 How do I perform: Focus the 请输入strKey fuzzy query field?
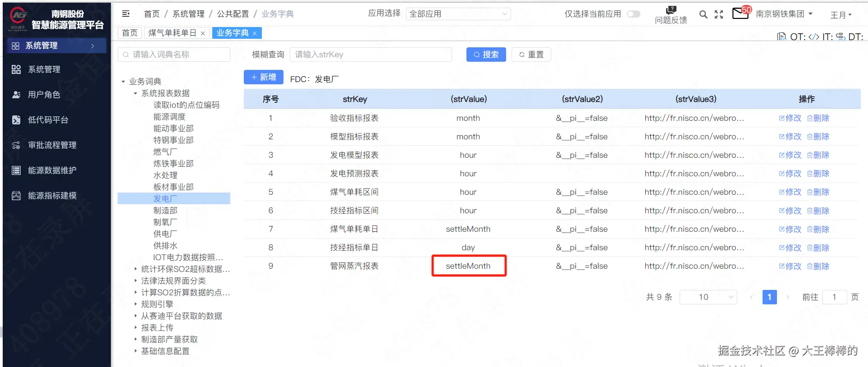(x=370, y=55)
